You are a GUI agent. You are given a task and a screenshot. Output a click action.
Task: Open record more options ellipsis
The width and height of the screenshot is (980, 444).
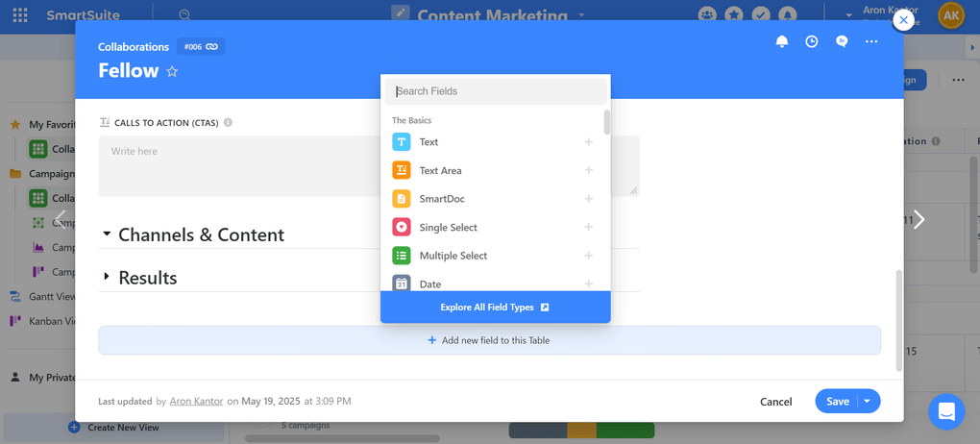(871, 41)
